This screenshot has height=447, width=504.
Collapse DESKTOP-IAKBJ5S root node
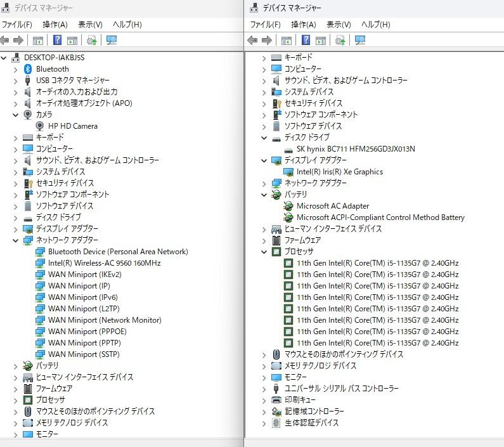(x=4, y=58)
